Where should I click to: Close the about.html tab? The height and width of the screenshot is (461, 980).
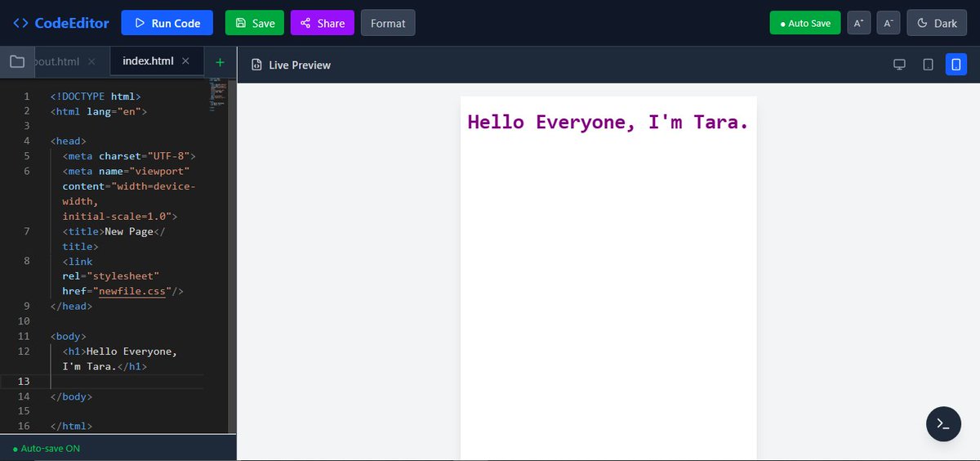pyautogui.click(x=91, y=61)
